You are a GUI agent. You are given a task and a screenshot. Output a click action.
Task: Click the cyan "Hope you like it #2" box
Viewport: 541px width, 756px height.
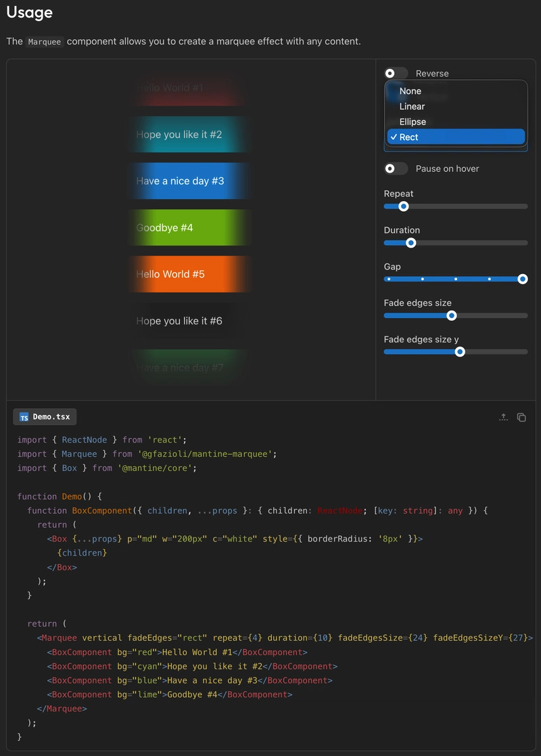click(189, 135)
